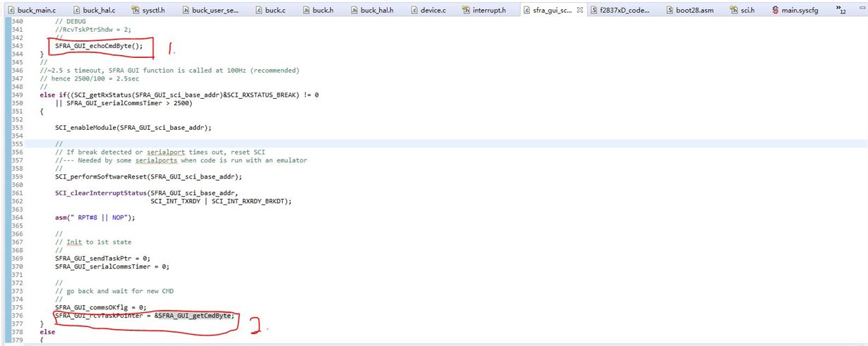
Task: Open the main.syscfg tab
Action: click(797, 11)
